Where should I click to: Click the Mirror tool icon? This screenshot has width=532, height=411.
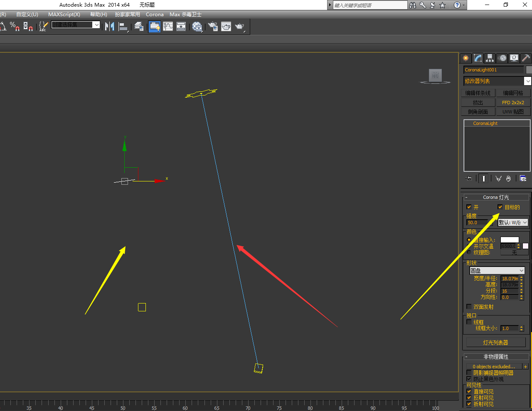click(110, 27)
